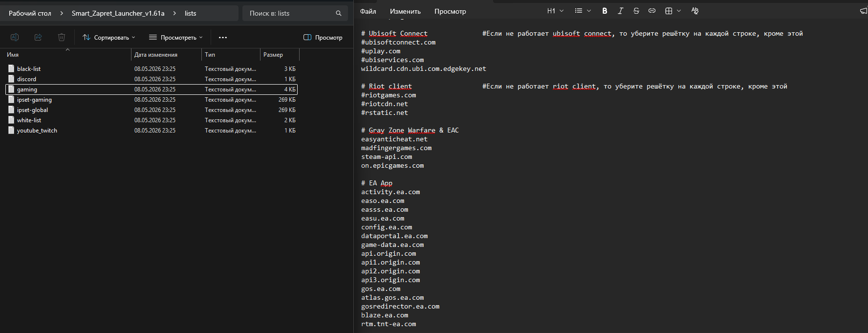Click the Delete trash icon in Explorer
Image resolution: width=868 pixels, height=333 pixels.
[x=62, y=37]
